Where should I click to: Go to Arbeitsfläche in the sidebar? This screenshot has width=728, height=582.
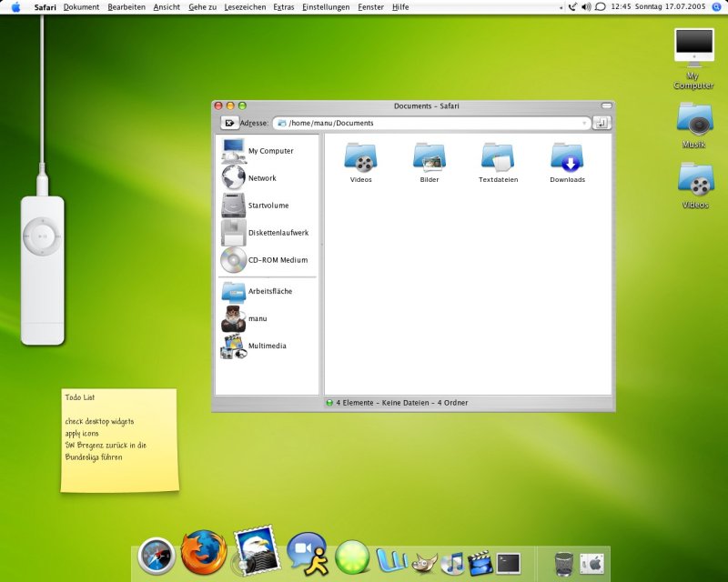[257, 292]
